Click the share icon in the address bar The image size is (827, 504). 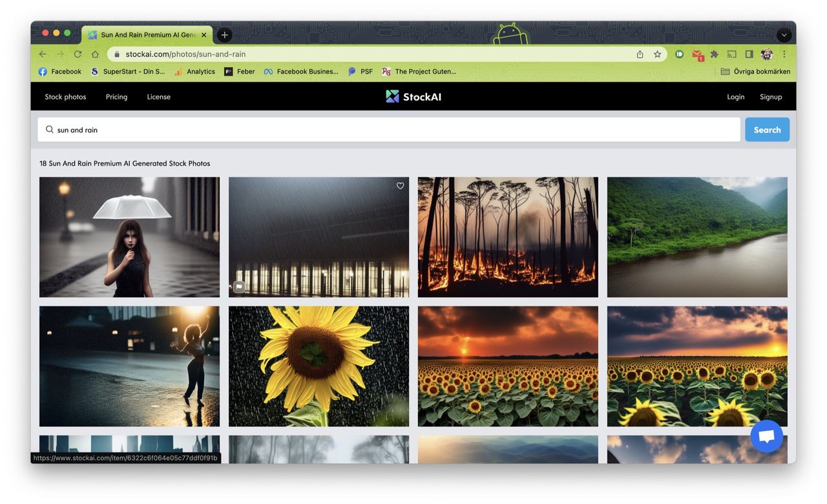[640, 54]
